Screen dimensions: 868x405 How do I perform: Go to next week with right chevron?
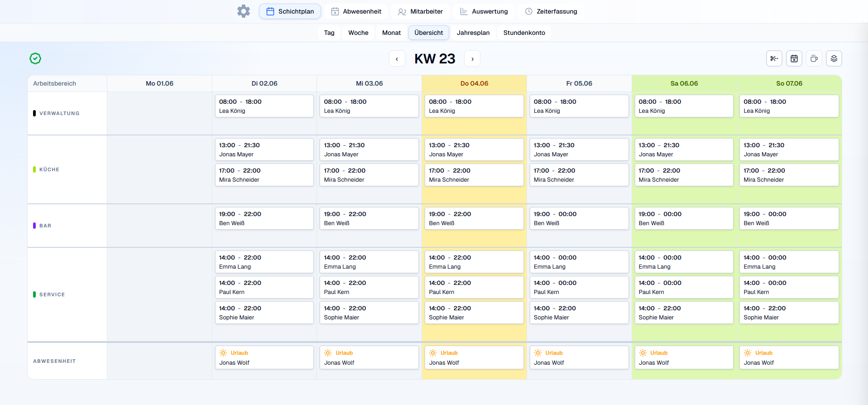tap(472, 59)
